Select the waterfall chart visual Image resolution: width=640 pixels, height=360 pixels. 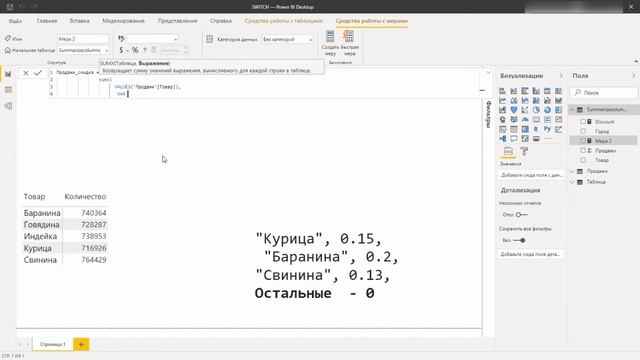tap(502, 110)
